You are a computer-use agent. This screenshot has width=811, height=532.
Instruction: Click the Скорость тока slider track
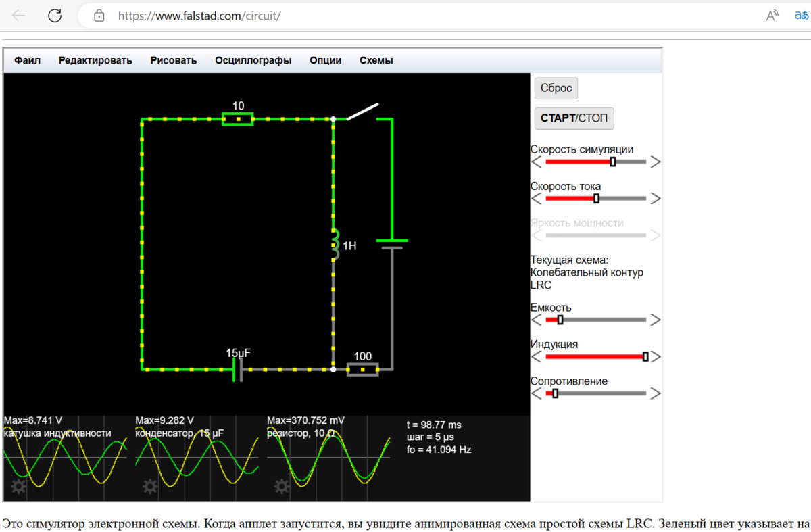595,199
